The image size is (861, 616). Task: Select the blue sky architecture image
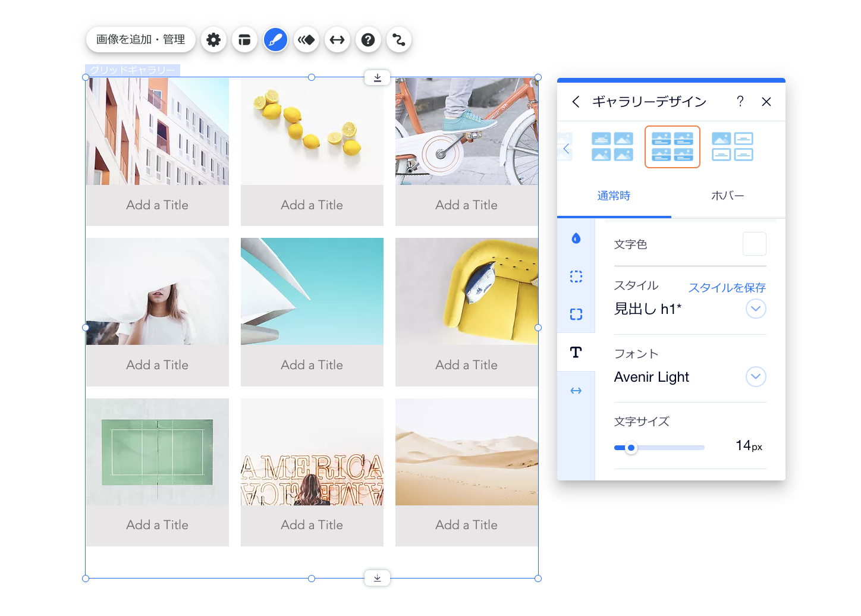click(312, 291)
